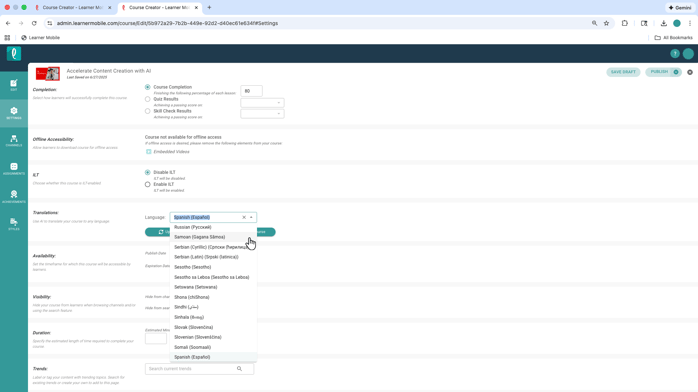This screenshot has height=392, width=698.
Task: Edit the completion percentage field
Action: pos(251,91)
